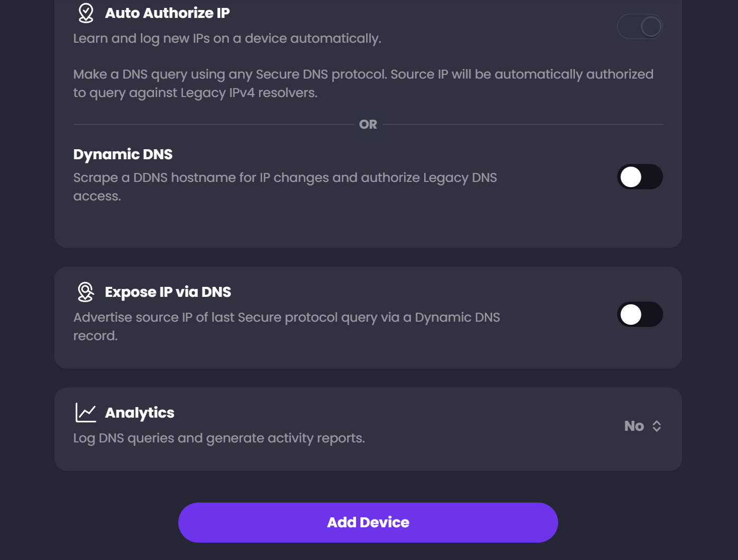Viewport: 738px width, 560px height.
Task: Click the Scrape a DDNS hostname description text
Action: tap(285, 187)
